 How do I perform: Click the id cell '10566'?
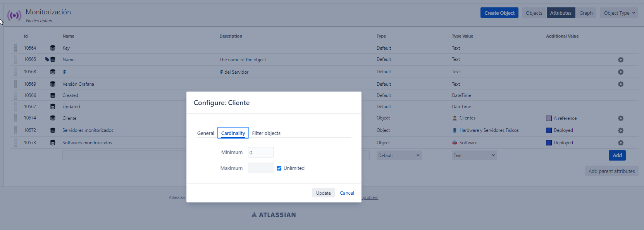point(30,95)
